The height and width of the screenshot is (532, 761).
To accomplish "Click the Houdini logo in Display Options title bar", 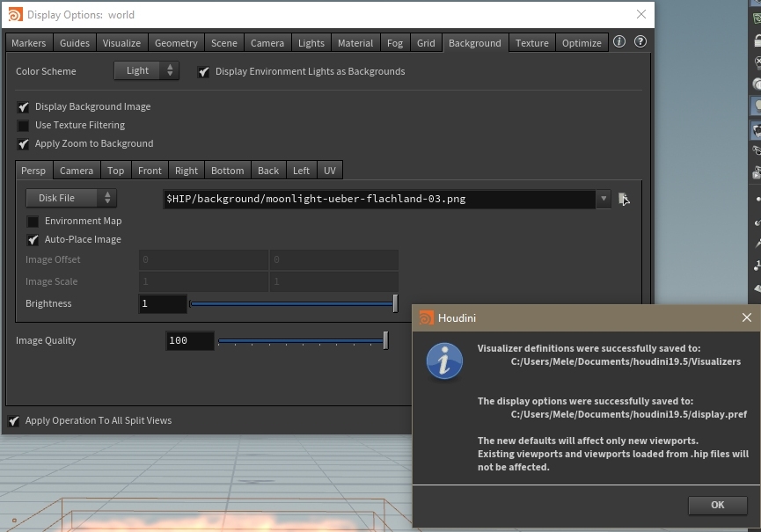I will tap(15, 15).
